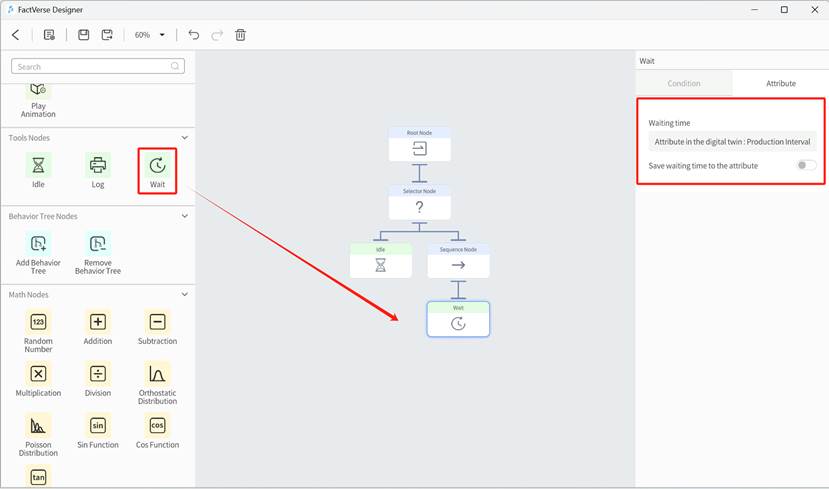This screenshot has width=829, height=489.
Task: Collapse the Math Nodes section
Action: (184, 295)
